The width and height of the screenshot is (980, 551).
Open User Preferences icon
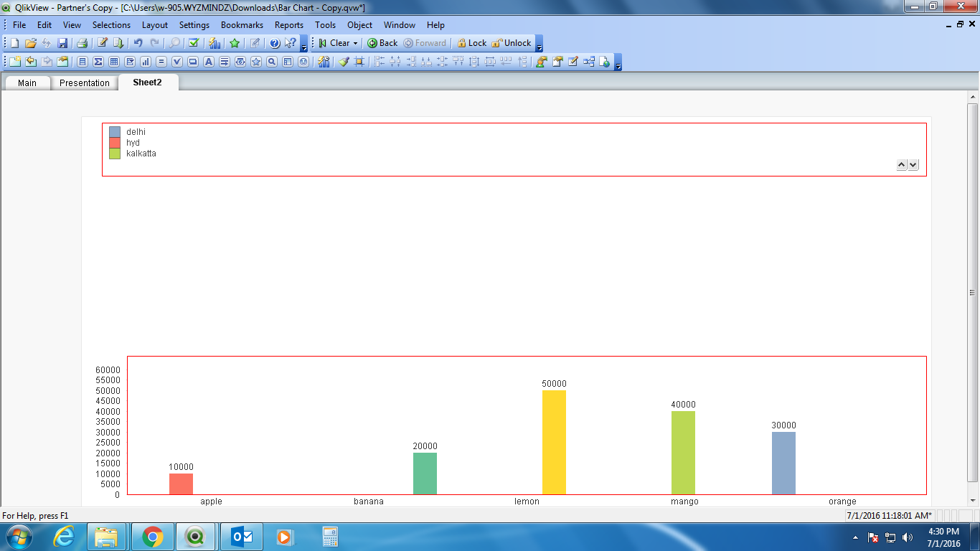542,62
